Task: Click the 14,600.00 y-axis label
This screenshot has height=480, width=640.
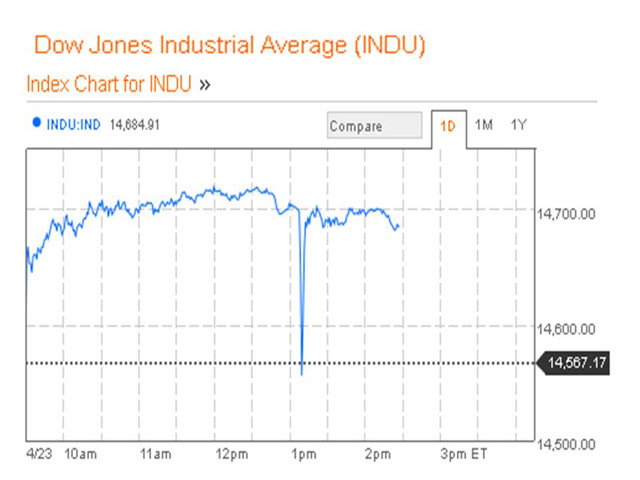Action: 568,329
